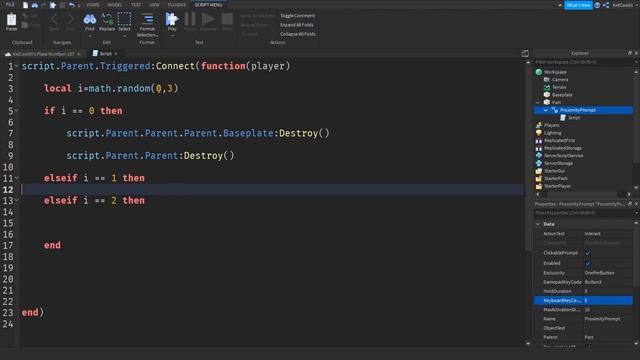Click the Resume test icon

coord(208,19)
